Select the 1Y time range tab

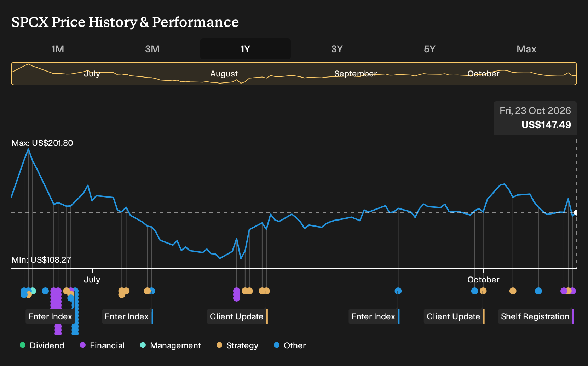point(245,49)
